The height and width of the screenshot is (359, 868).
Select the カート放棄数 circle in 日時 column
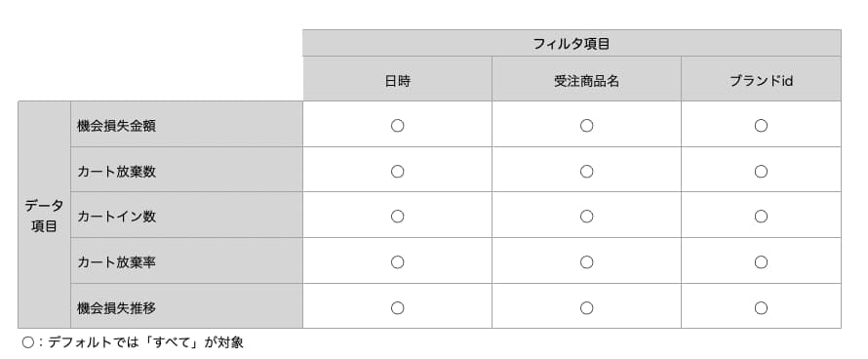[x=398, y=171]
